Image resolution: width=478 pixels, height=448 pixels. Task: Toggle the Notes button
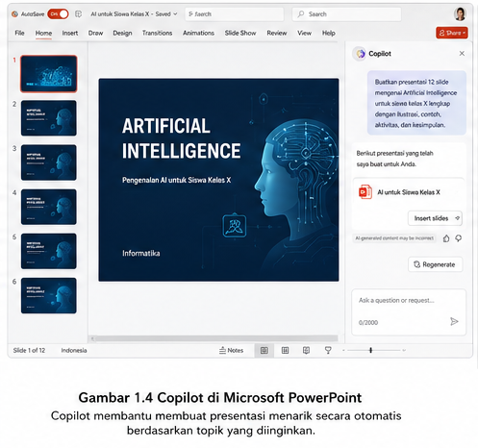click(x=231, y=351)
